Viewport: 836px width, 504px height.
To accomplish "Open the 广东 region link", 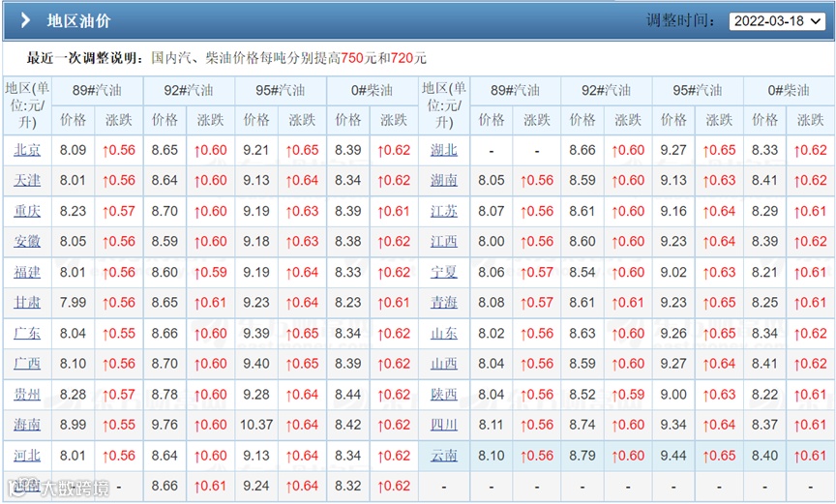I will point(27,334).
